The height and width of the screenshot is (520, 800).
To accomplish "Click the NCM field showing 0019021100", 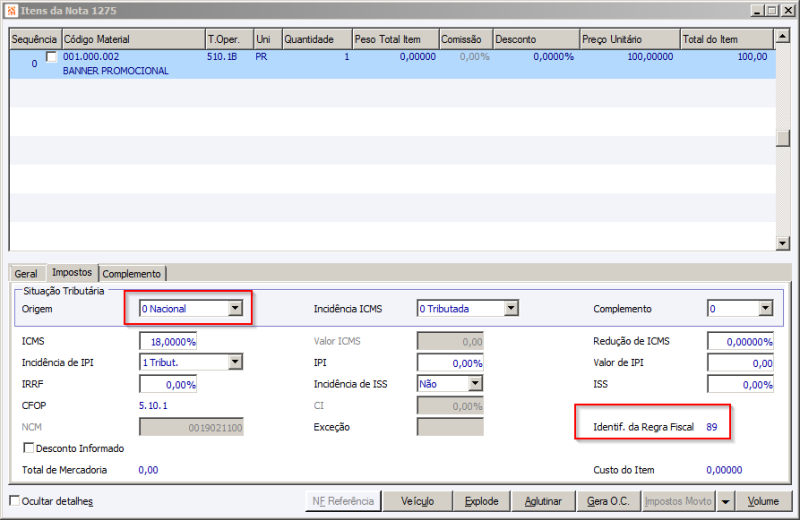I will tap(191, 427).
